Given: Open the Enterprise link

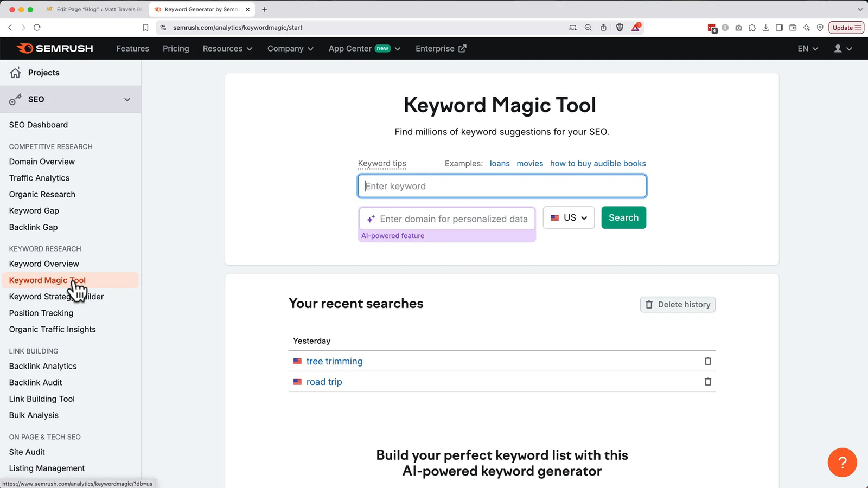Looking at the screenshot, I should point(441,48).
